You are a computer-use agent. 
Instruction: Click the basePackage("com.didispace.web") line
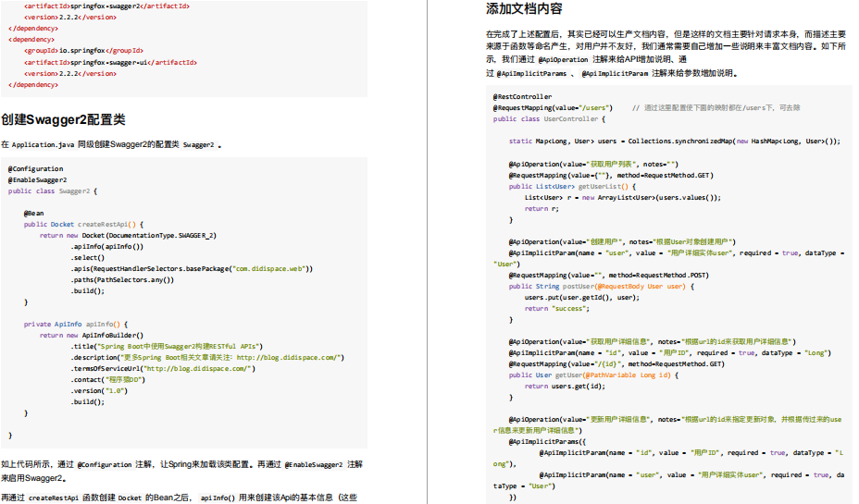point(192,269)
